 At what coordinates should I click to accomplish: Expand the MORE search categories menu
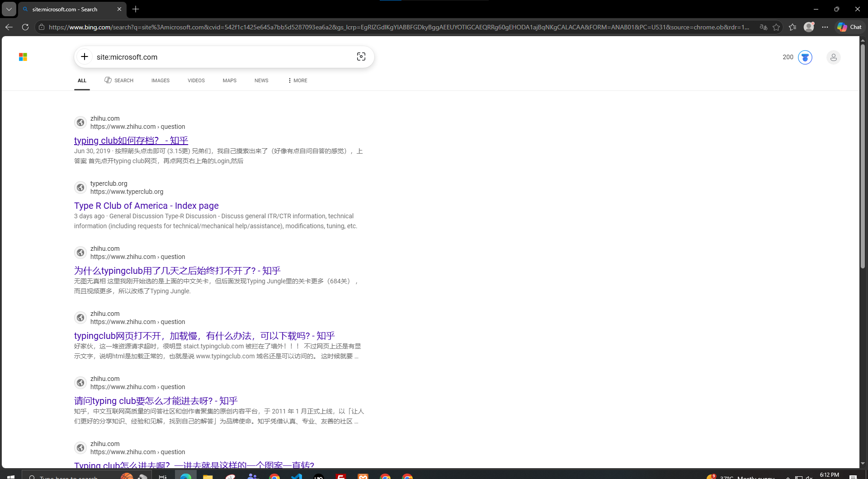(297, 80)
